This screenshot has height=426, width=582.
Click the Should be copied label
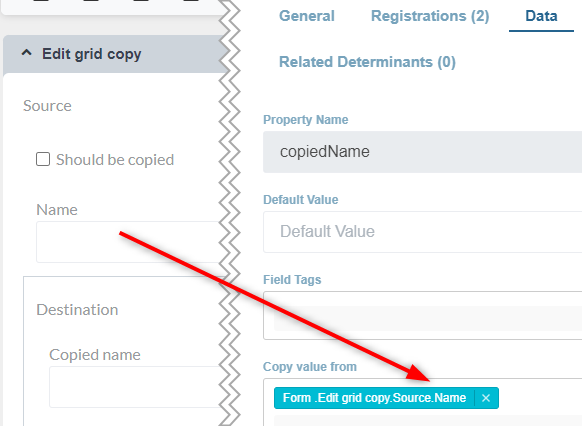[115, 160]
